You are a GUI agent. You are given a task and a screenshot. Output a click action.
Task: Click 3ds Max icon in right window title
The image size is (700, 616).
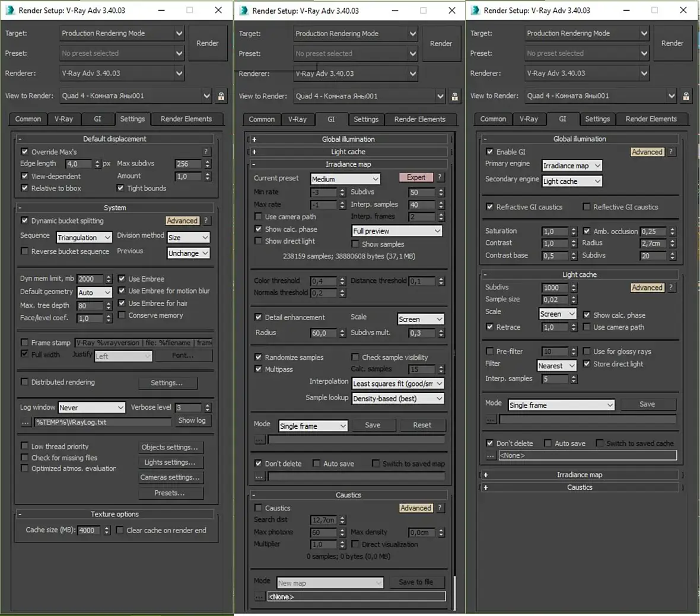pyautogui.click(x=475, y=10)
